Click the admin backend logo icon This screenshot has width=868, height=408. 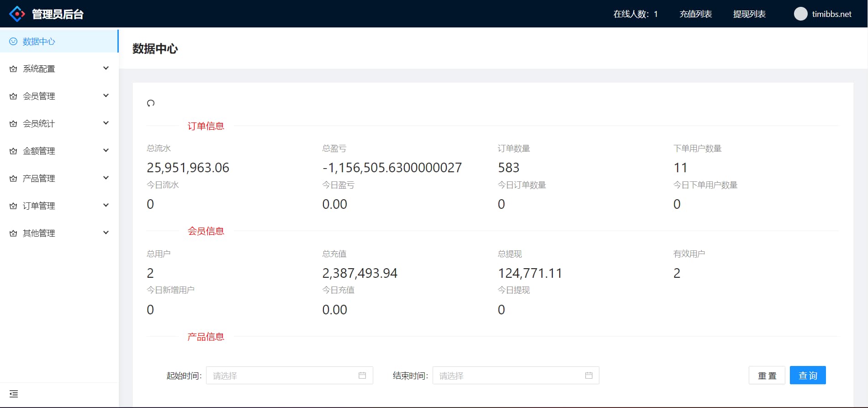point(17,14)
